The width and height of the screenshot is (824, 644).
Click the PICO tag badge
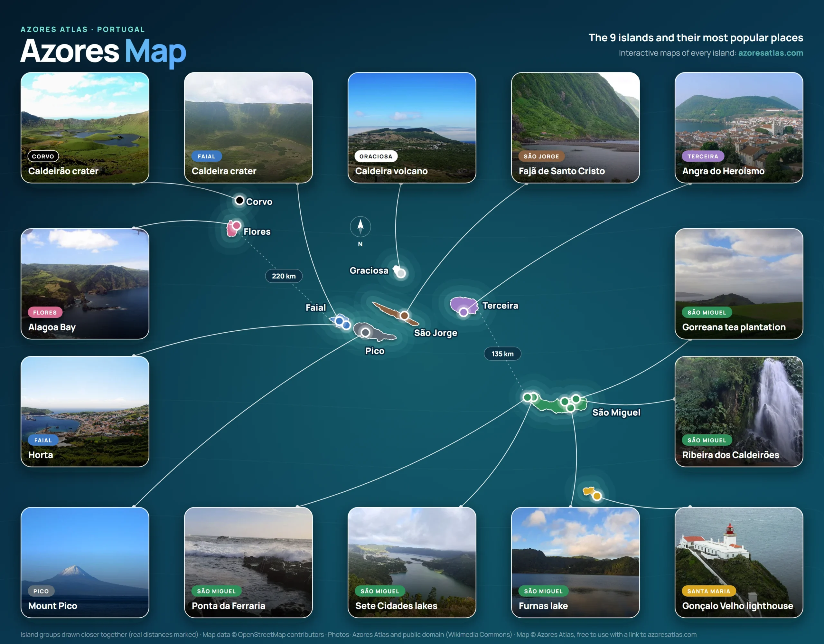point(41,591)
